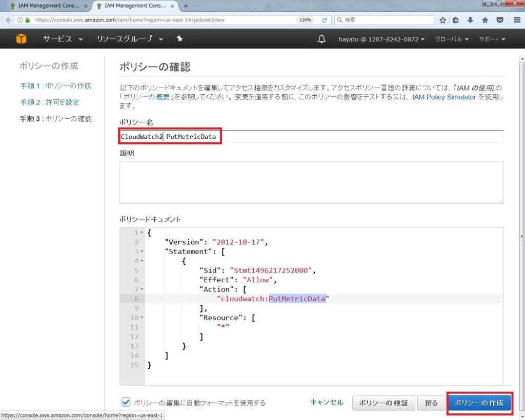This screenshot has width=525, height=420.
Task: Click the 戻る button
Action: 431,403
